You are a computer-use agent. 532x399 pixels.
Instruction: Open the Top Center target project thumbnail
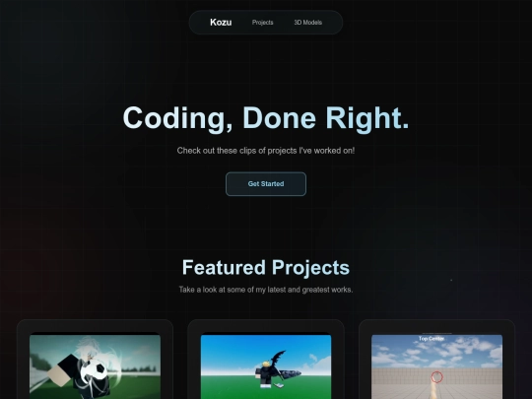(x=437, y=366)
